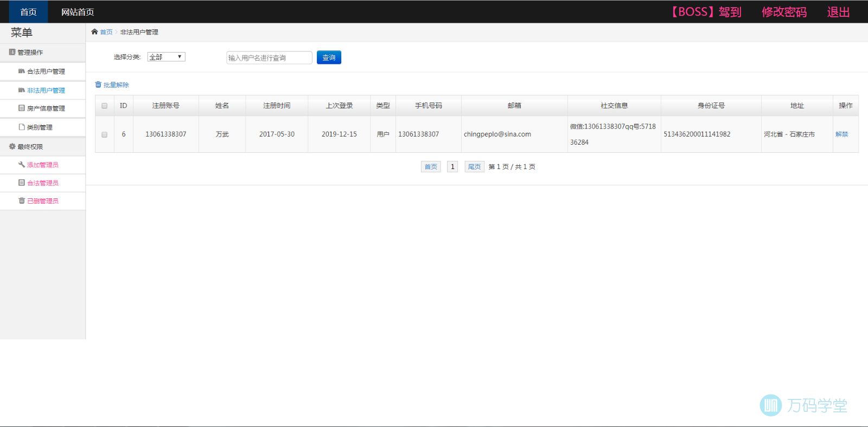868x427 pixels.
Task: Click the name cell 万武
Action: pos(222,134)
